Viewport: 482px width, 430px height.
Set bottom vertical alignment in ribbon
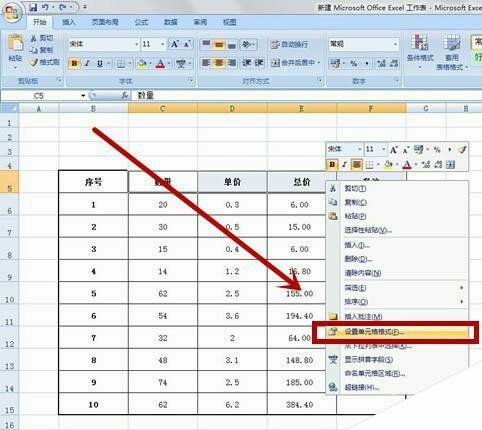(232, 44)
